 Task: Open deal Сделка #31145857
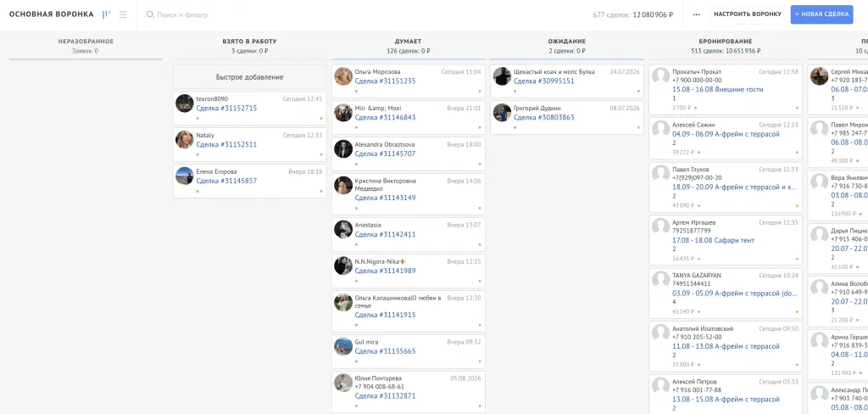(x=226, y=182)
